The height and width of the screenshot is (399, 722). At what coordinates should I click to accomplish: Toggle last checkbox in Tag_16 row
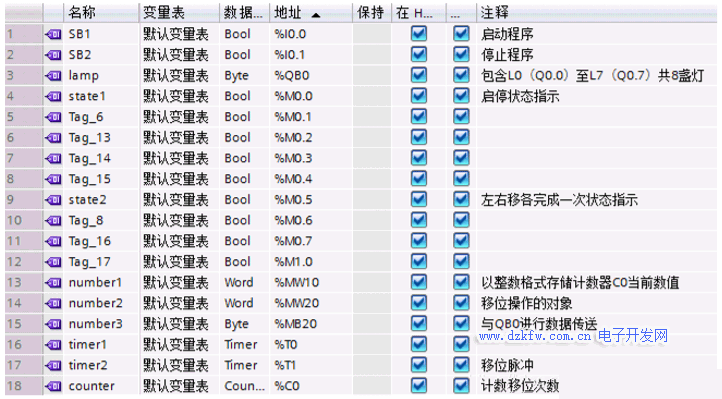461,241
